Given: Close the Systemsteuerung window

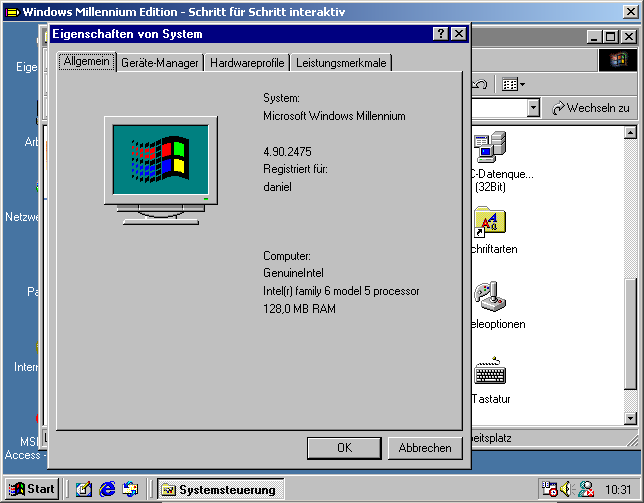Looking at the screenshot, I should pos(628,37).
